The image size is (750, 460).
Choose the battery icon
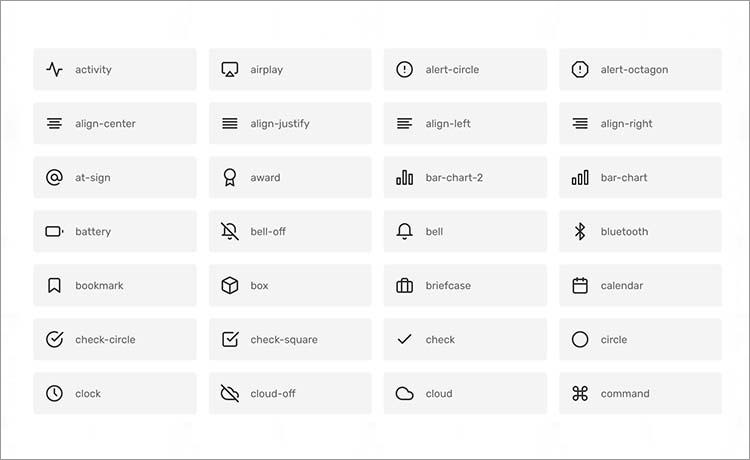point(54,232)
